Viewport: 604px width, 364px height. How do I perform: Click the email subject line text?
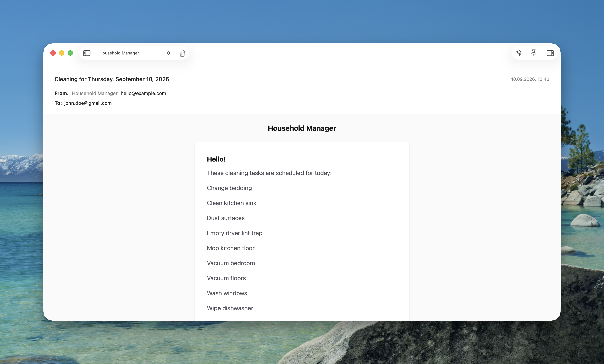tap(112, 79)
